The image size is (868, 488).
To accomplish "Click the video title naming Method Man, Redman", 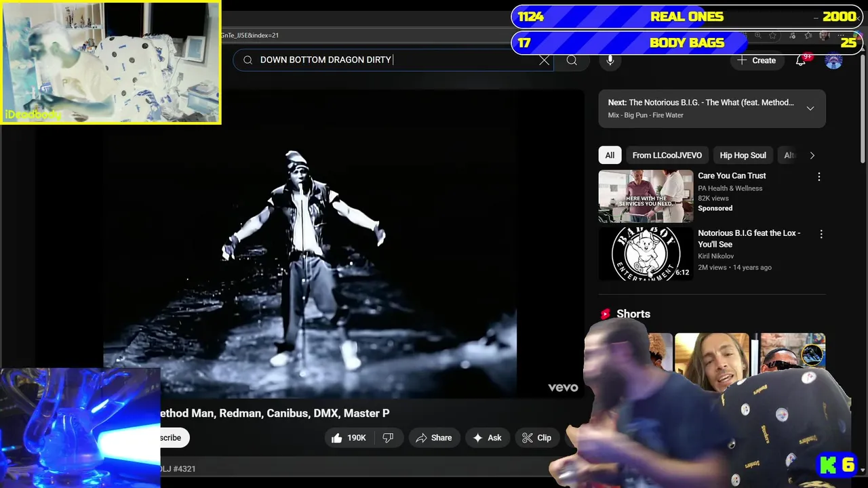I will 275,413.
